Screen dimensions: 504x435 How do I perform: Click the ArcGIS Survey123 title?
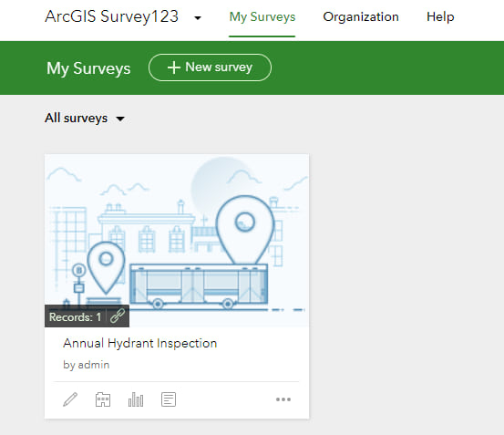click(111, 16)
